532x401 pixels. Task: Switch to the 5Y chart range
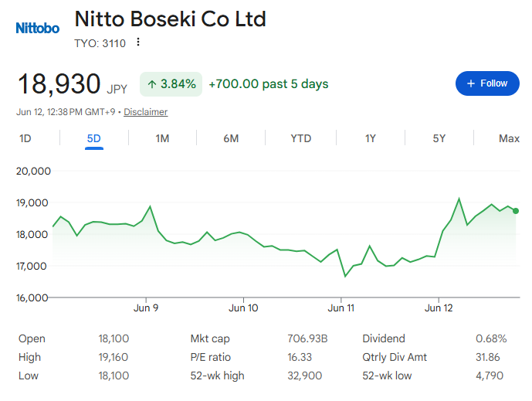click(x=439, y=138)
